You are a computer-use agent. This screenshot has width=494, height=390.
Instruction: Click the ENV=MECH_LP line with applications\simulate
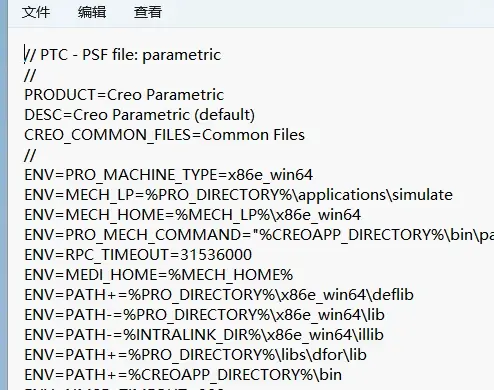[239, 195]
